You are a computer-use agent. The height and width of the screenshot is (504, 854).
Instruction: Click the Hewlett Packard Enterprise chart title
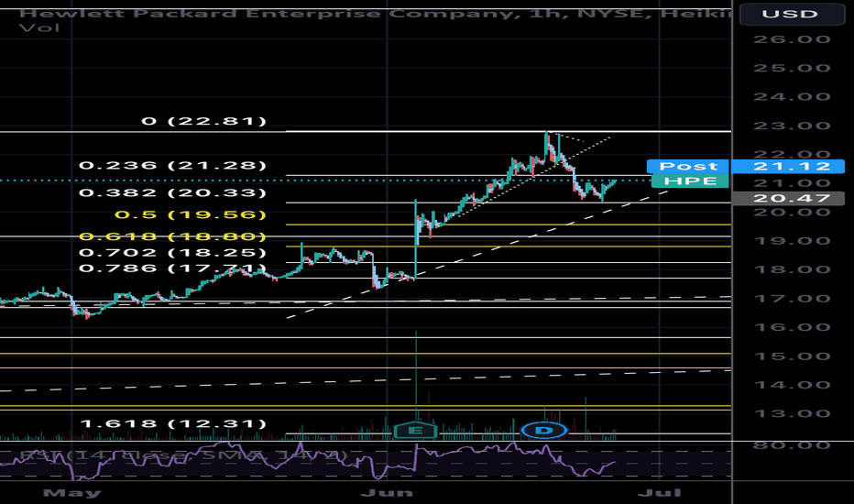point(375,14)
